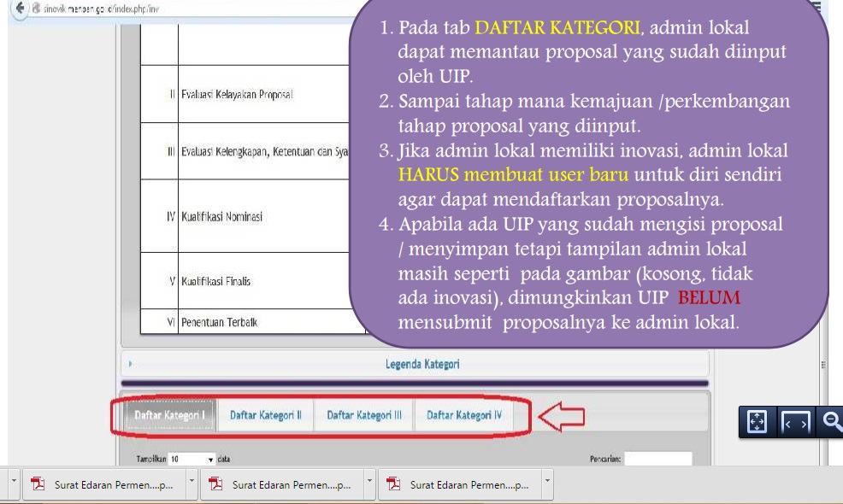
Task: Click the Pencarian search field
Action: (x=657, y=459)
